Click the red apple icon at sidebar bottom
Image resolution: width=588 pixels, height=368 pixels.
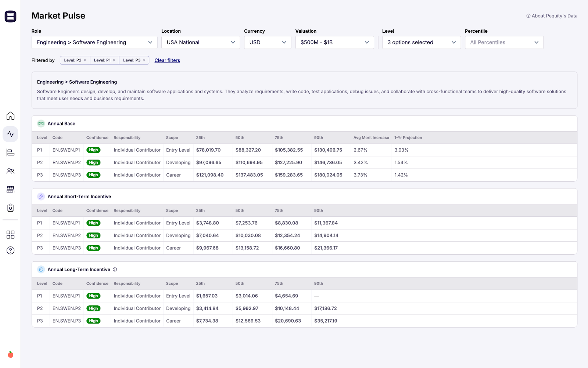(10, 355)
